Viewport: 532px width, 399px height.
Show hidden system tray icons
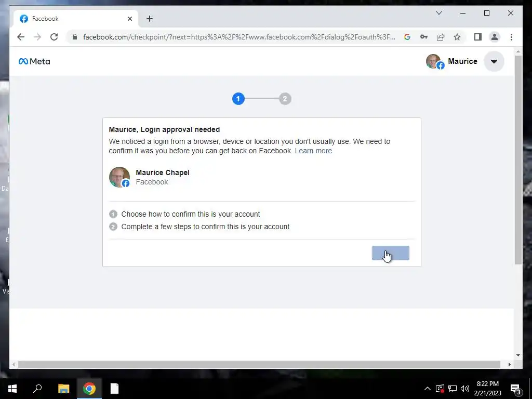(x=428, y=389)
